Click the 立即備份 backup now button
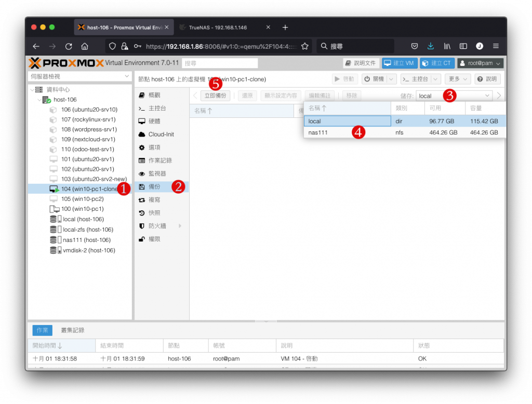Viewport: 532px width, 404px height. [216, 96]
